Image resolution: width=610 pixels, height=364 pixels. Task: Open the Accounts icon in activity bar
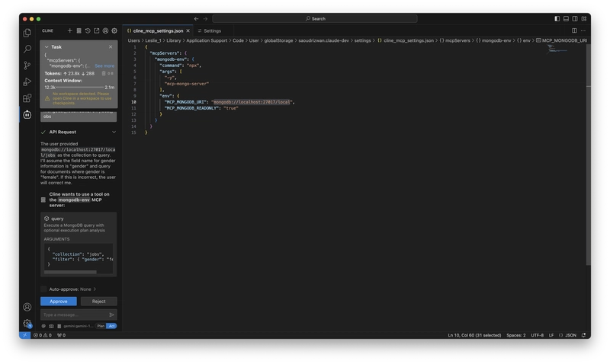click(x=27, y=307)
